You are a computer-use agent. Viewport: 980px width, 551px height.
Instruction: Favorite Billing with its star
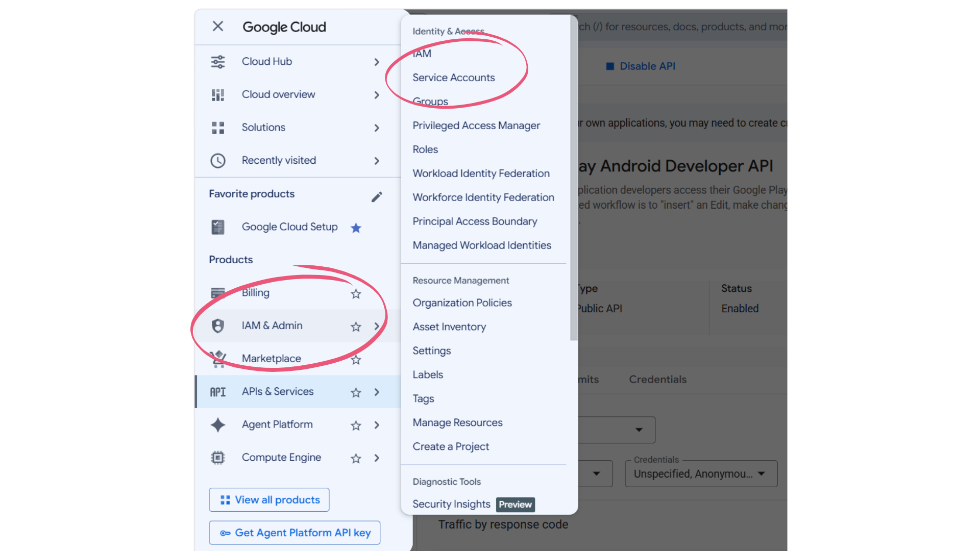tap(356, 294)
